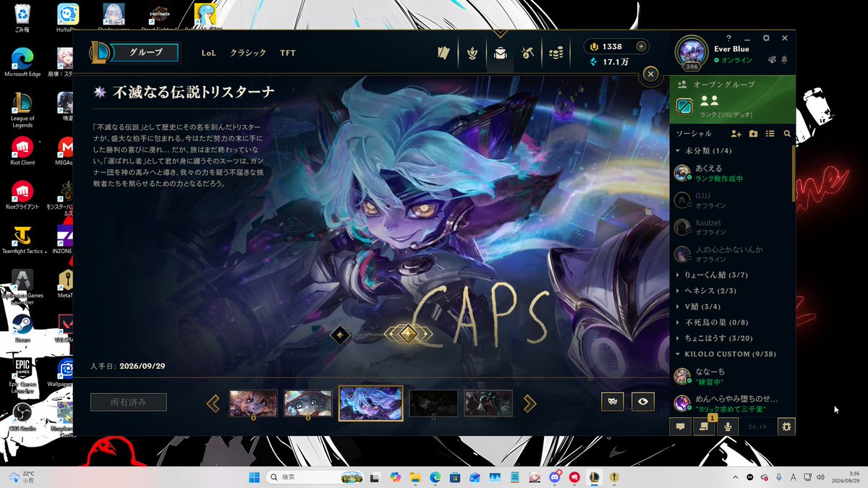Select the small black diamond form marker
The width and height of the screenshot is (868, 488).
341,334
